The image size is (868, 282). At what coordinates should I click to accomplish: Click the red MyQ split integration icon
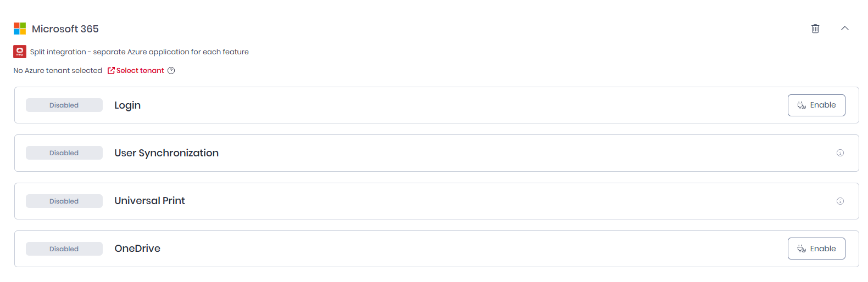[x=20, y=52]
